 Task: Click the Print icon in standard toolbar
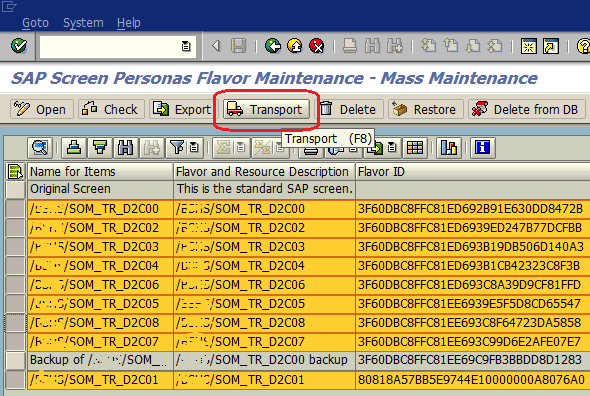point(350,46)
